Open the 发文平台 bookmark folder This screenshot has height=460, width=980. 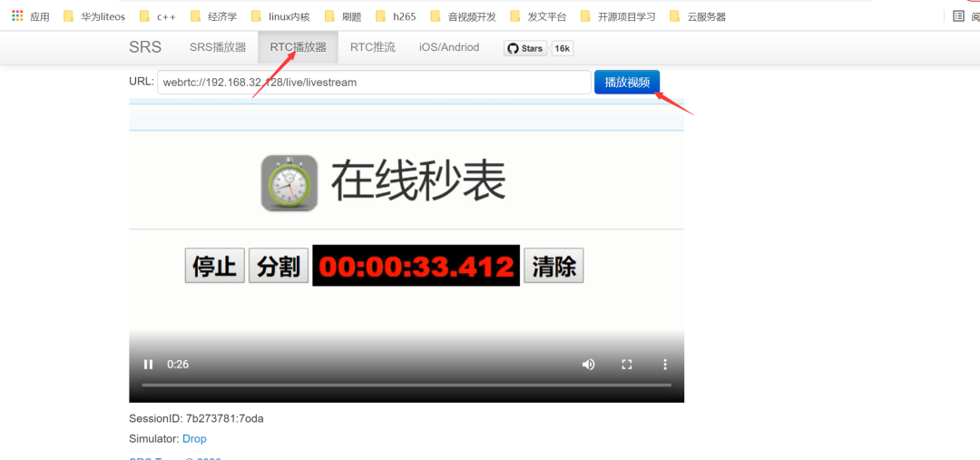pos(538,17)
